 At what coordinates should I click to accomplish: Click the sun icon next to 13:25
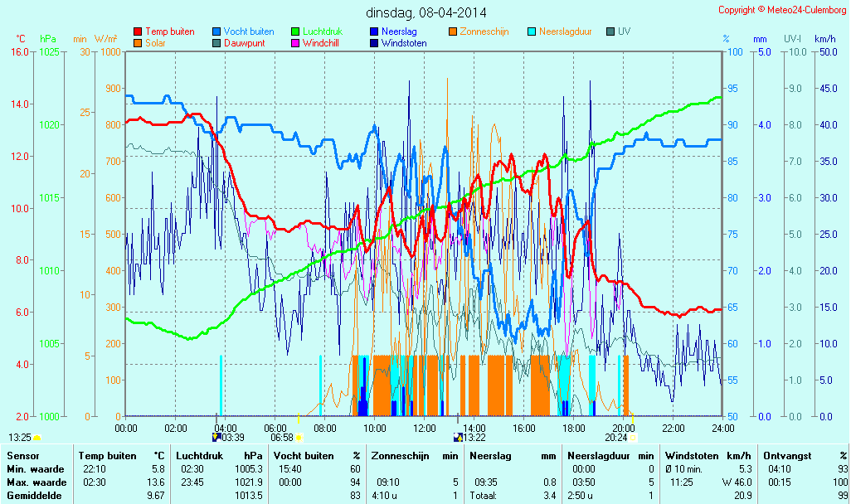click(x=37, y=438)
